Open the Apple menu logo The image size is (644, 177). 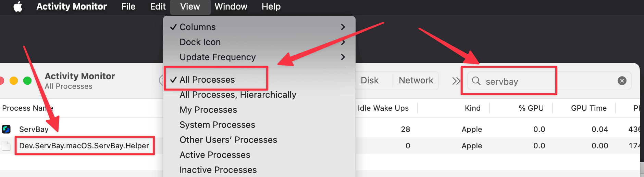(x=18, y=6)
